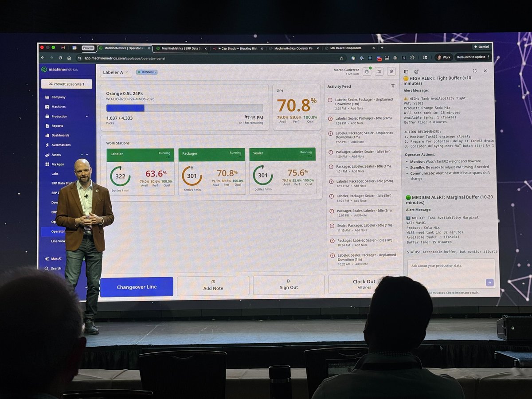Click the browser reload button
The width and height of the screenshot is (532, 399).
(60, 58)
